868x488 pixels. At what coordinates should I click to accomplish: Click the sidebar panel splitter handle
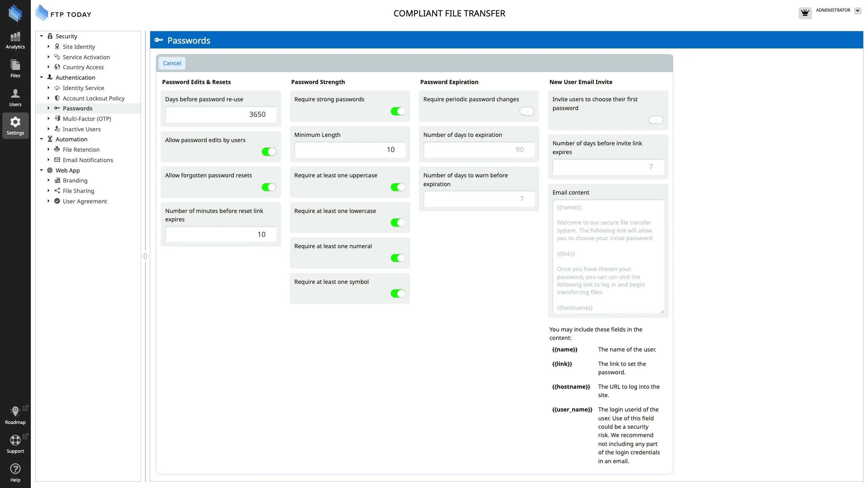click(145, 256)
